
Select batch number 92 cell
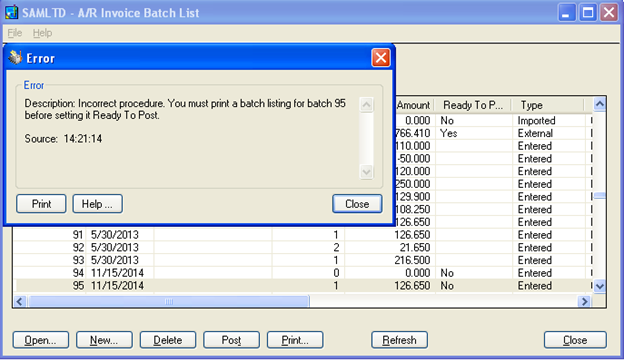tap(50, 247)
